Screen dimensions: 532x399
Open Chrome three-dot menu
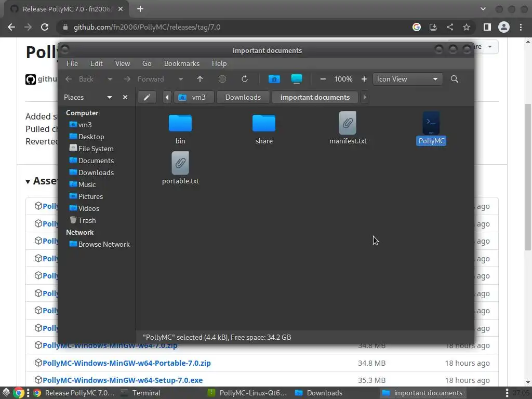[x=521, y=27]
